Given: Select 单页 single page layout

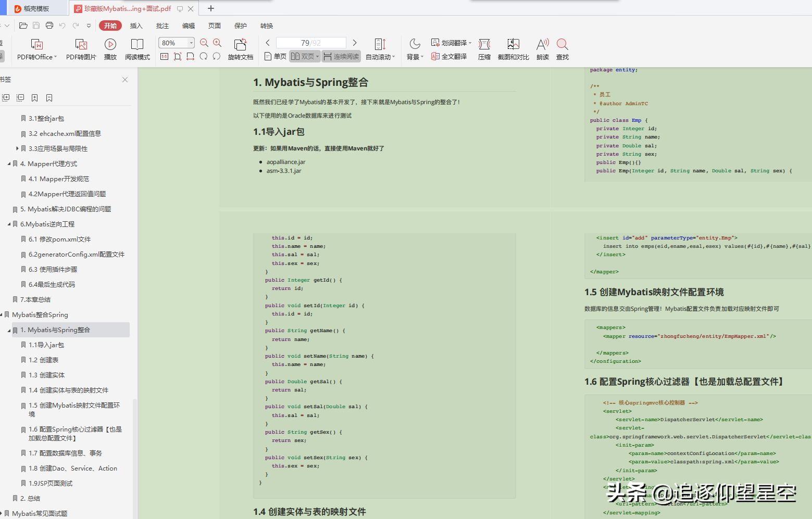Looking at the screenshot, I should (x=275, y=56).
